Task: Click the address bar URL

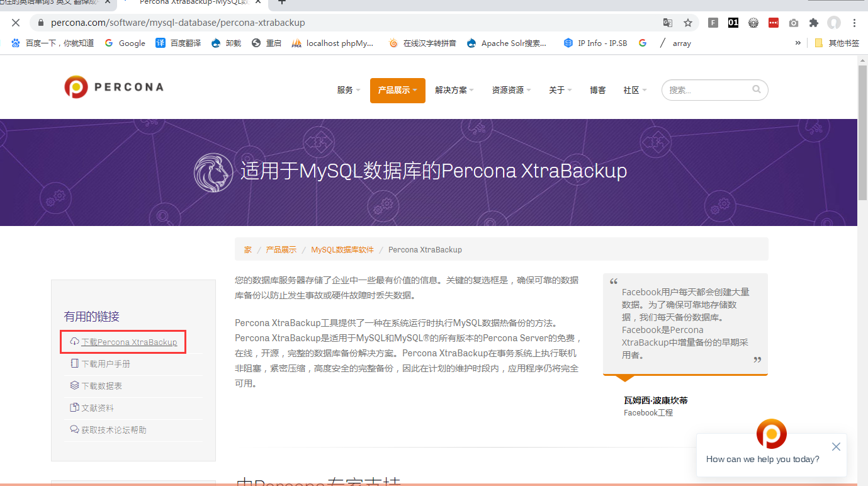Action: pyautogui.click(x=178, y=23)
